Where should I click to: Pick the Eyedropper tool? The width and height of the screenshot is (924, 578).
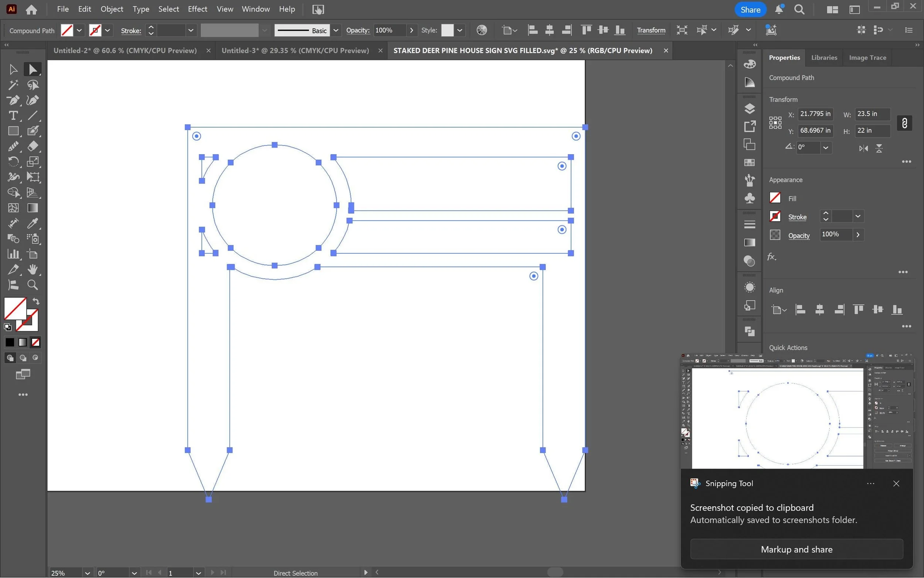click(x=33, y=223)
